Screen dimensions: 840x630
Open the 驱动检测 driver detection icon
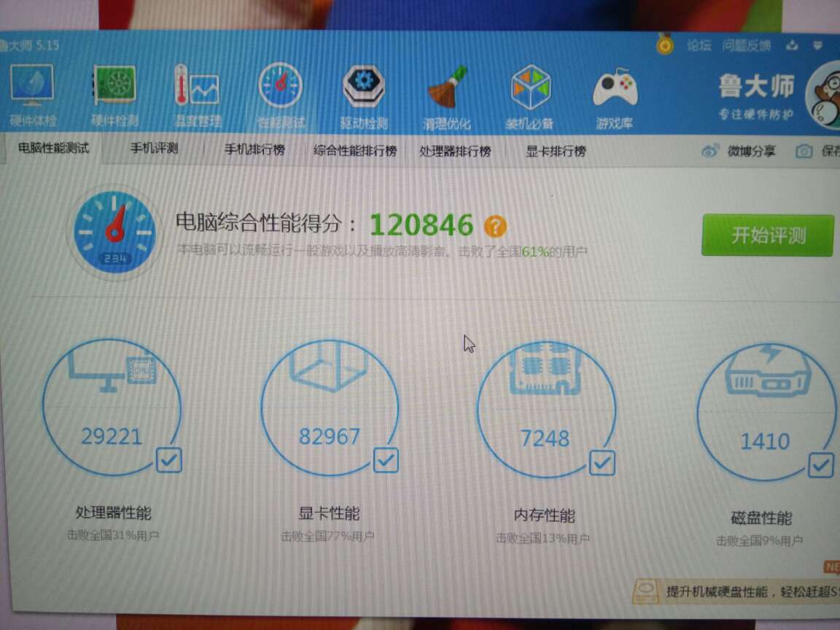coord(363,86)
